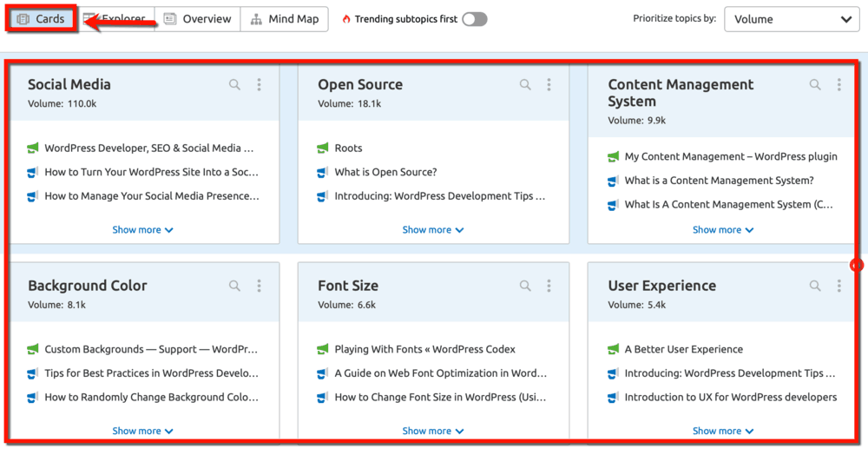The width and height of the screenshot is (868, 455).
Task: Click search icon on Open Source card
Action: tap(525, 85)
